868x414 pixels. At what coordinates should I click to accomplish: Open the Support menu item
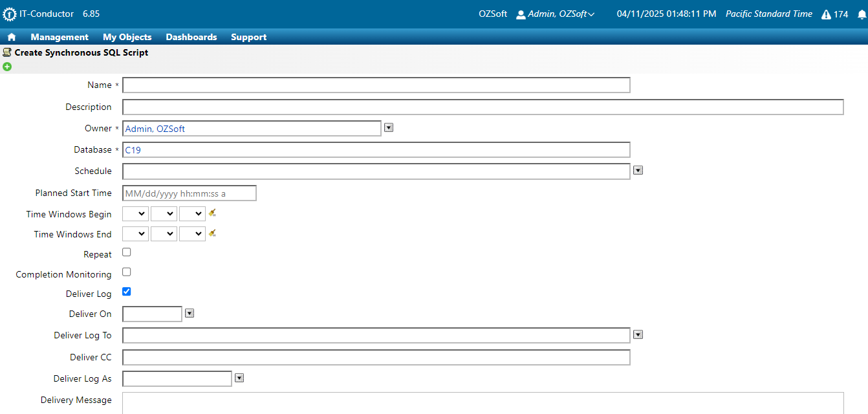[x=248, y=37]
